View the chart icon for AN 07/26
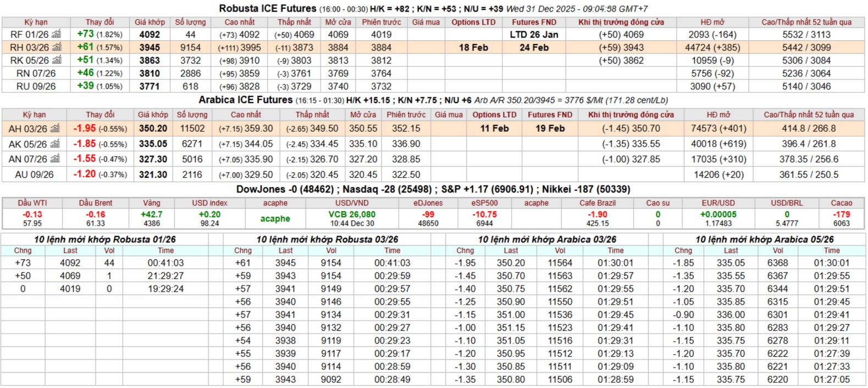Viewport: 868px width, 388px height. pyautogui.click(x=56, y=160)
